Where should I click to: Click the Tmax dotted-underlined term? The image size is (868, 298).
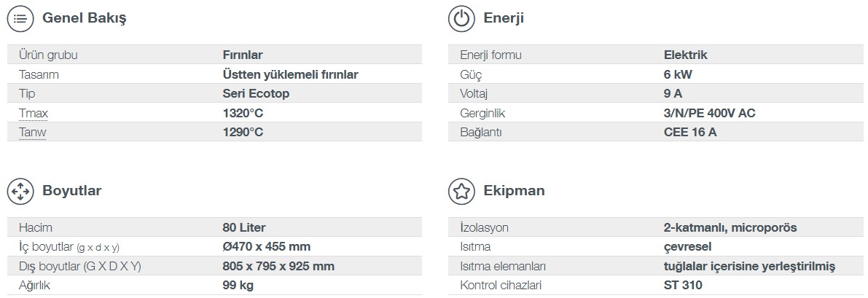pos(34,114)
